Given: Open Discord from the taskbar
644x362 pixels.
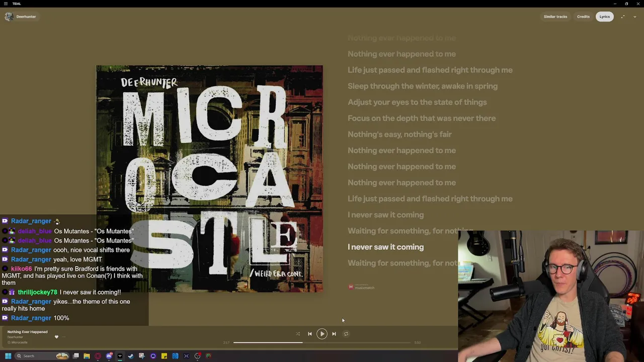Looking at the screenshot, I should coord(109,356).
